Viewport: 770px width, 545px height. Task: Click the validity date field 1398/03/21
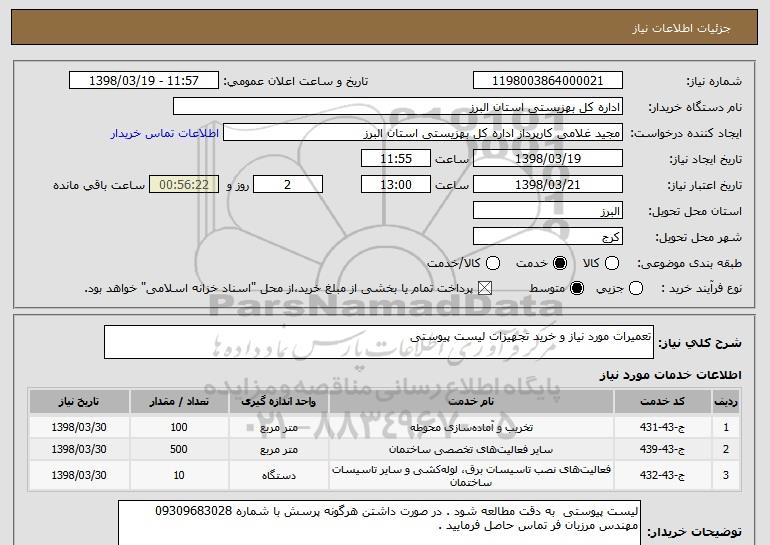click(x=548, y=185)
